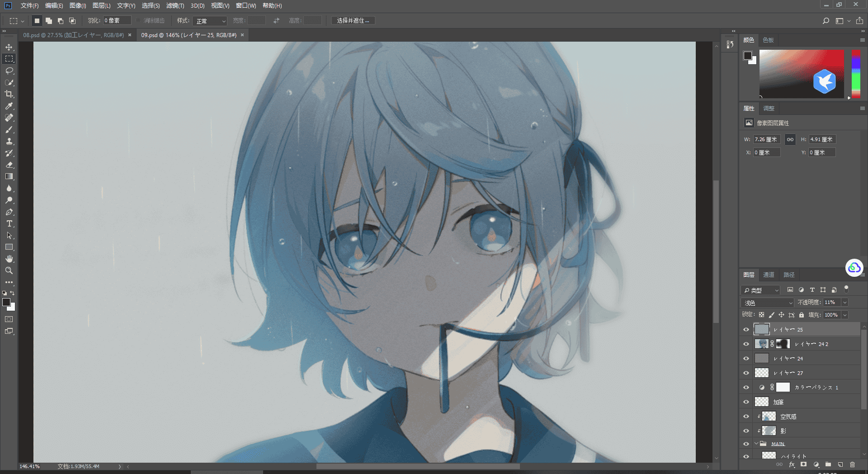This screenshot has height=474, width=868.
Task: Open the layer filter 类型 dropdown
Action: [x=761, y=290]
